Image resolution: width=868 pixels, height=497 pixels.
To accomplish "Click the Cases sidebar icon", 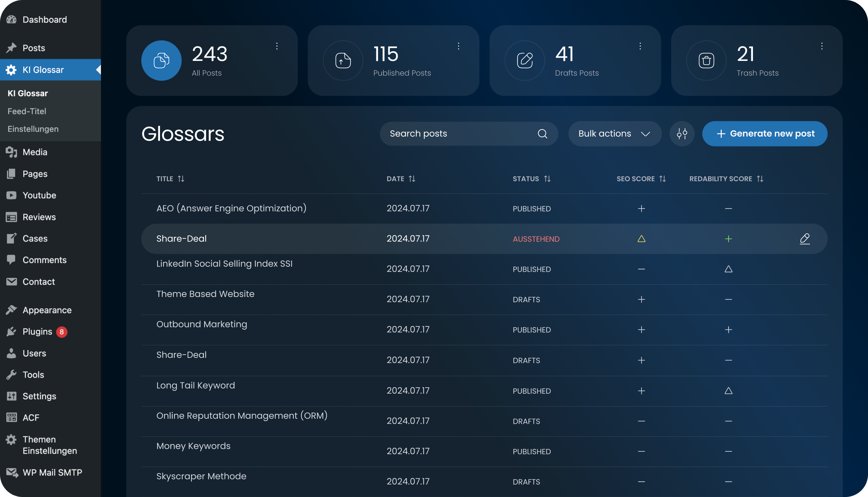I will [11, 238].
